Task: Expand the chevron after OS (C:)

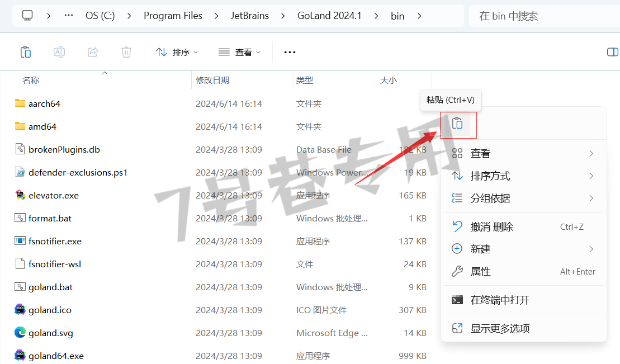Action: [129, 16]
